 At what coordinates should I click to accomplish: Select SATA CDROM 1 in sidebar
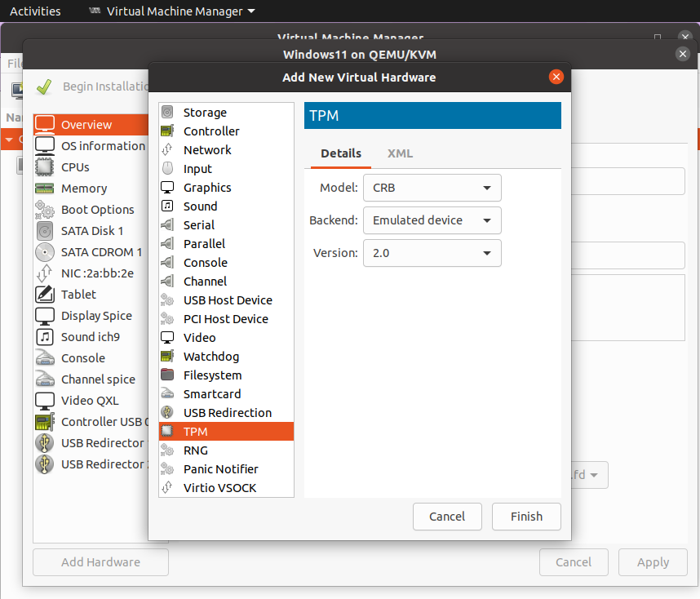tap(91, 252)
